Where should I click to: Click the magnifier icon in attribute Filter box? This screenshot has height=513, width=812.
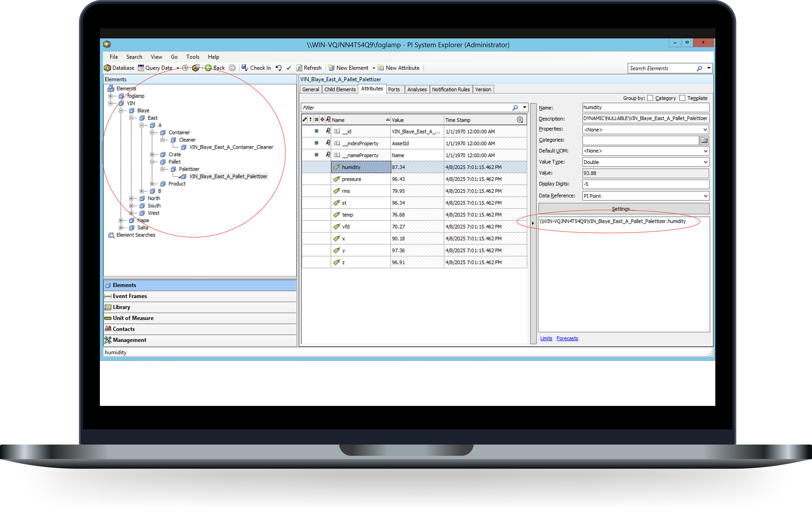(x=515, y=108)
